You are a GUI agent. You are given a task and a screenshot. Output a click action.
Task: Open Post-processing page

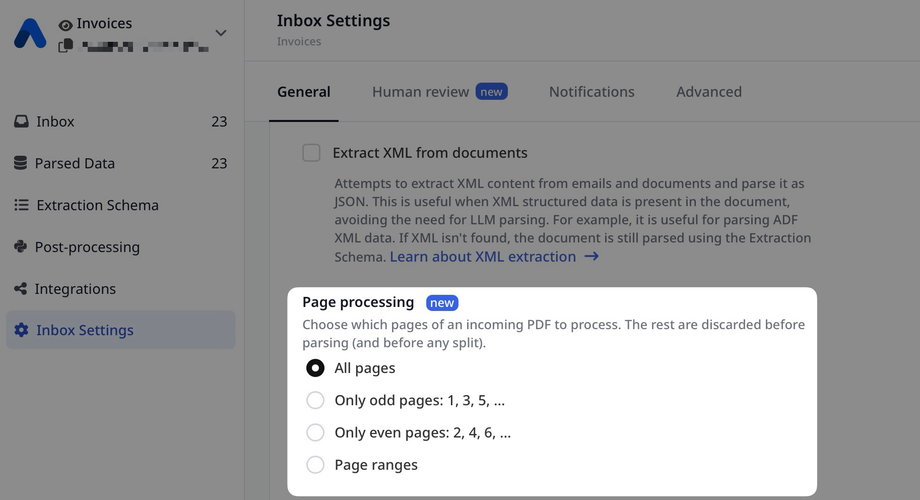point(120,246)
